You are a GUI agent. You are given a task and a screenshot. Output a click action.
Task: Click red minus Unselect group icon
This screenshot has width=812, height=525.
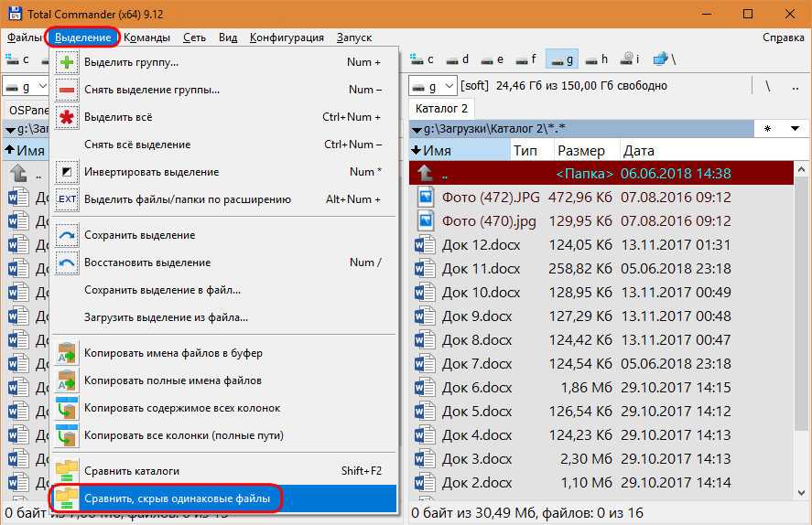pos(68,90)
